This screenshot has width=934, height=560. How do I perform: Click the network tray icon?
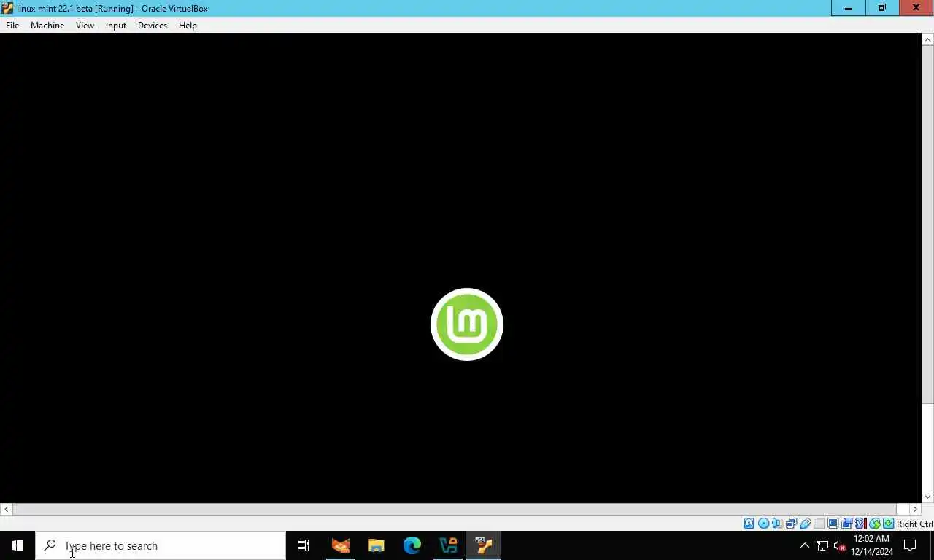(822, 545)
